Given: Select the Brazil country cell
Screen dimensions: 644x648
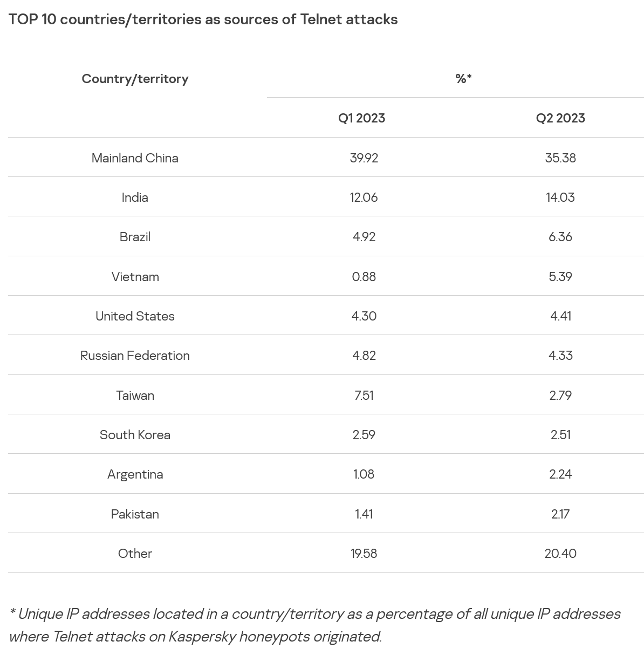Looking at the screenshot, I should [135, 237].
